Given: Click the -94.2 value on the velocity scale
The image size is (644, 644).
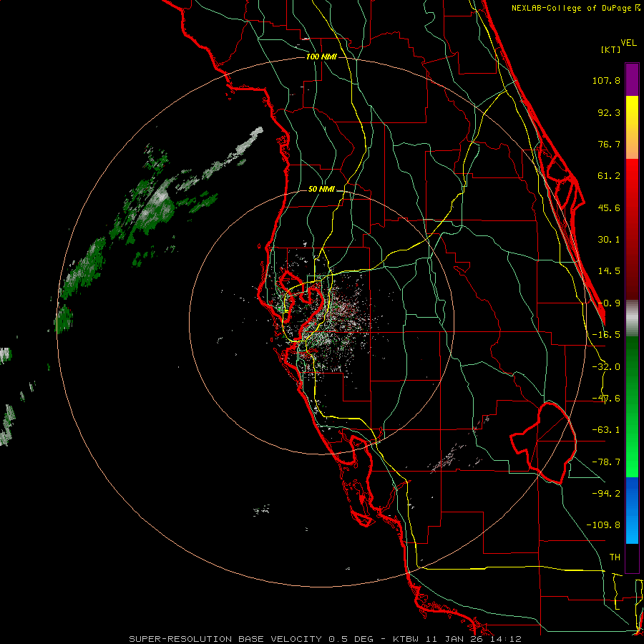Looking at the screenshot, I should [x=606, y=494].
